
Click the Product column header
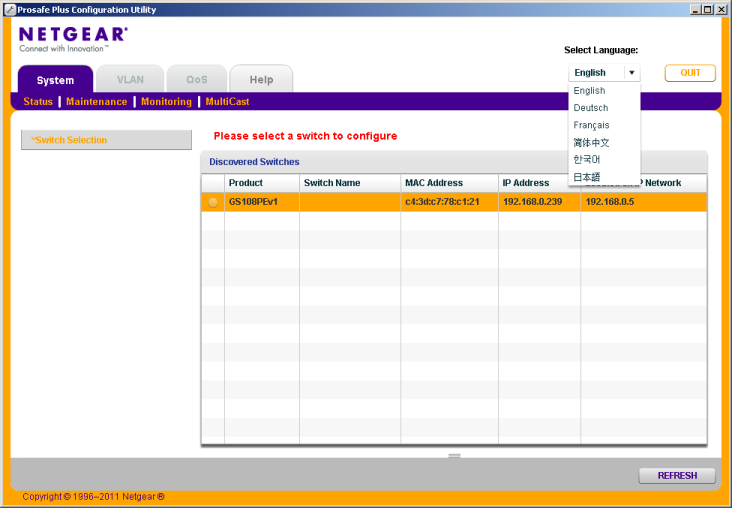click(x=262, y=183)
